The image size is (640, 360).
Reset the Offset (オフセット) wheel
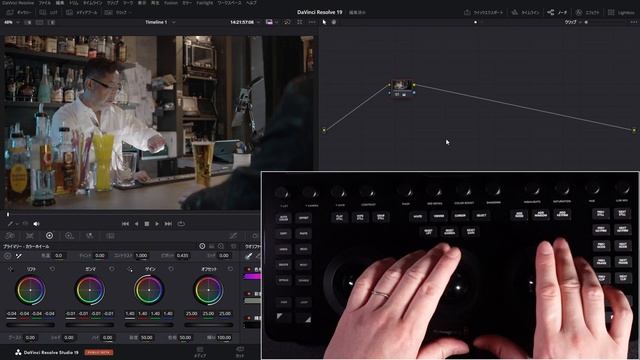pos(231,269)
